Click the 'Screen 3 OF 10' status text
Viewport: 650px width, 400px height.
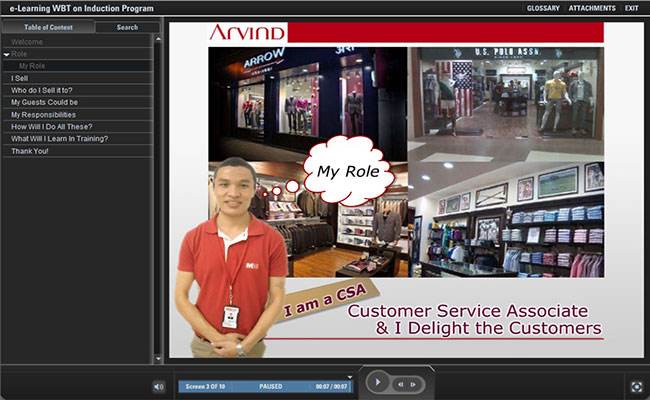pyautogui.click(x=205, y=386)
